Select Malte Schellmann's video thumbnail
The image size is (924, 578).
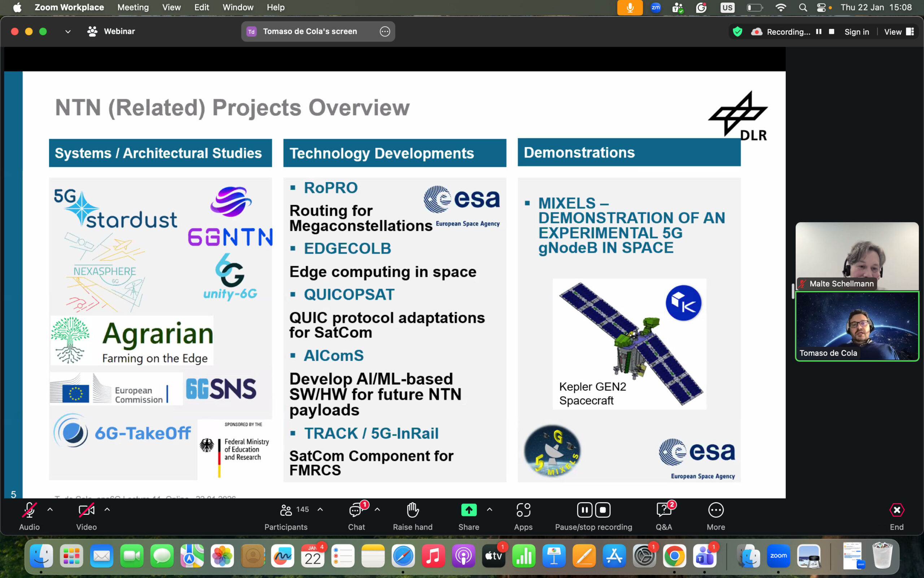point(857,256)
